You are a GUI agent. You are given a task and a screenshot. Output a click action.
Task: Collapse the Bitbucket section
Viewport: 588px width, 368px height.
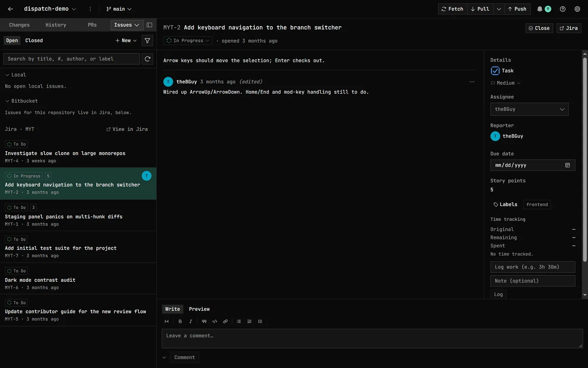pyautogui.click(x=21, y=101)
